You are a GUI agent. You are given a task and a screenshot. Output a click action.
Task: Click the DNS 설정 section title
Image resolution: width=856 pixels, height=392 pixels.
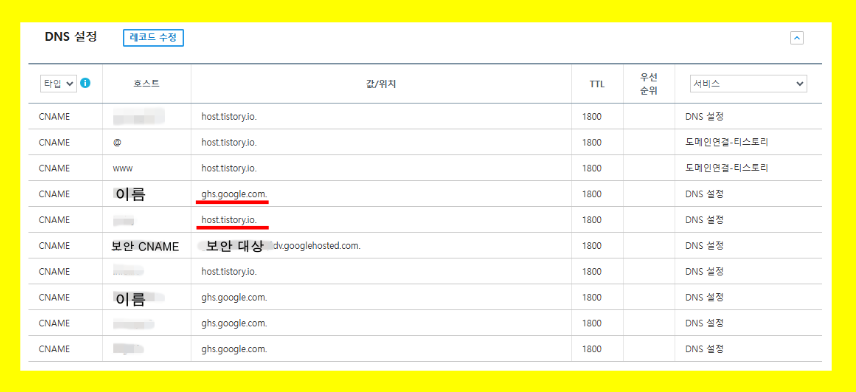click(70, 37)
